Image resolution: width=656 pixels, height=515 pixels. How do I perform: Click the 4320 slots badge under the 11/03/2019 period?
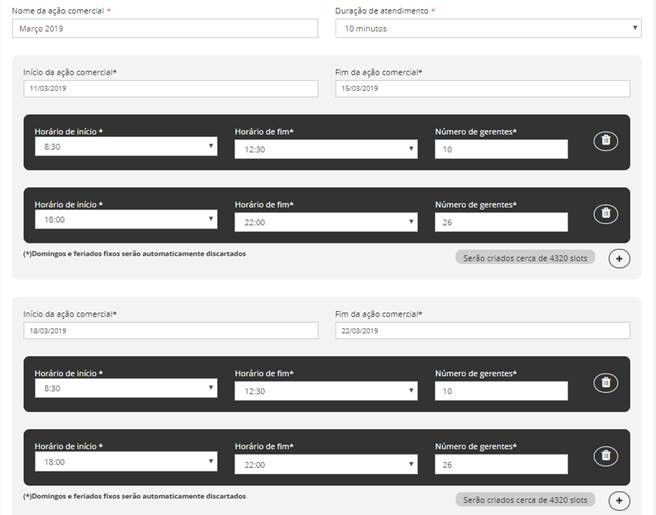click(x=526, y=258)
